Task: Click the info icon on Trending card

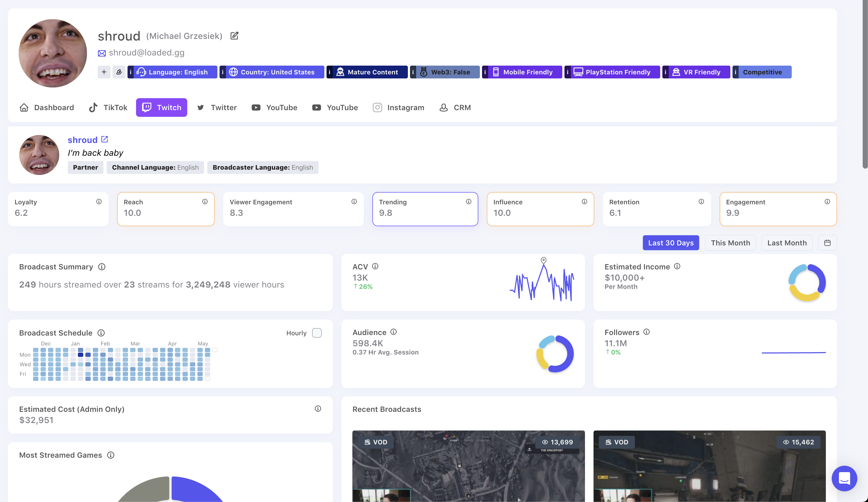Action: tap(468, 202)
